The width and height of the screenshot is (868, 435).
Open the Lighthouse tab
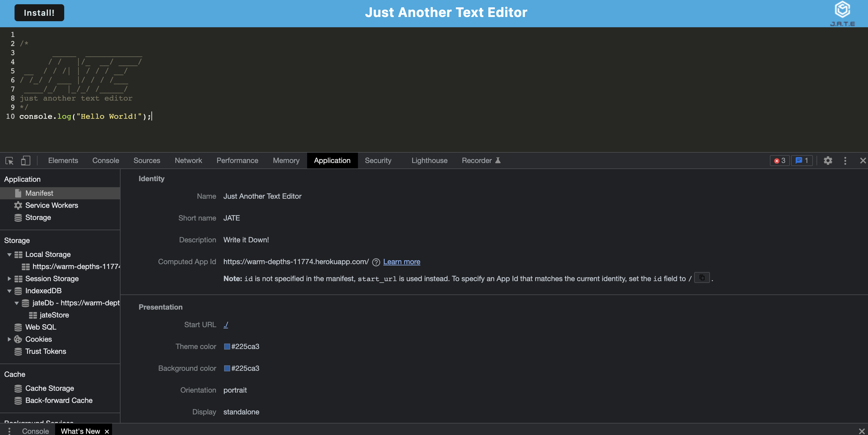[429, 161]
